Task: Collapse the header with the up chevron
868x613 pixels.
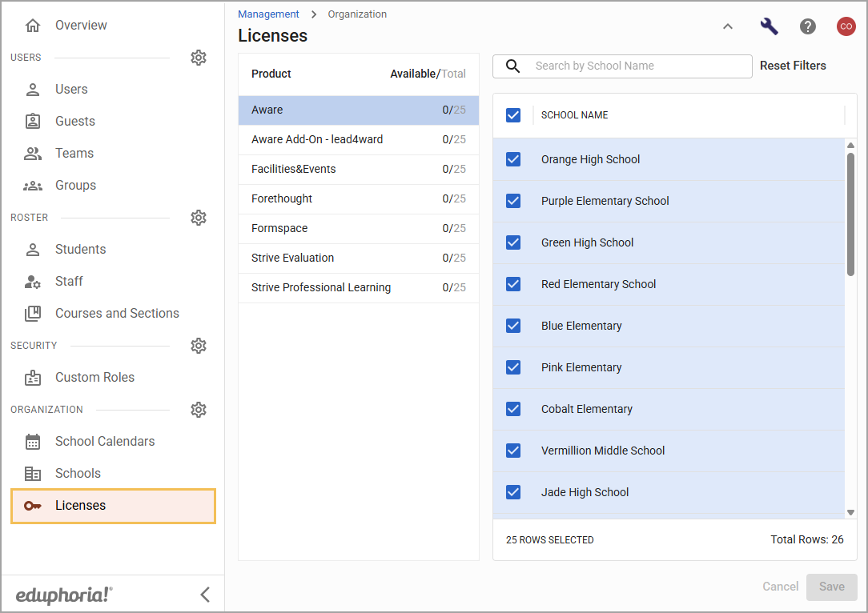Action: pyautogui.click(x=728, y=26)
